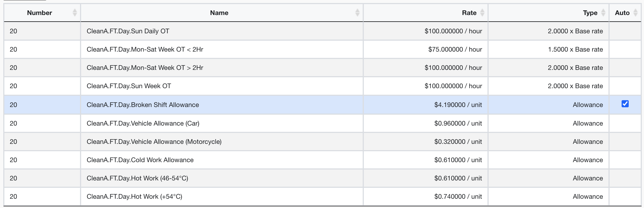
Task: Select the CleanA.FT.Day.Sun Week OT name
Action: (129, 86)
